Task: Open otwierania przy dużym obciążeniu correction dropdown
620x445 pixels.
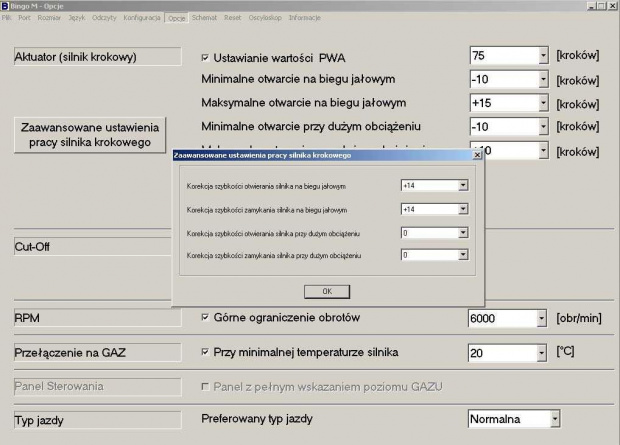Action: (463, 232)
